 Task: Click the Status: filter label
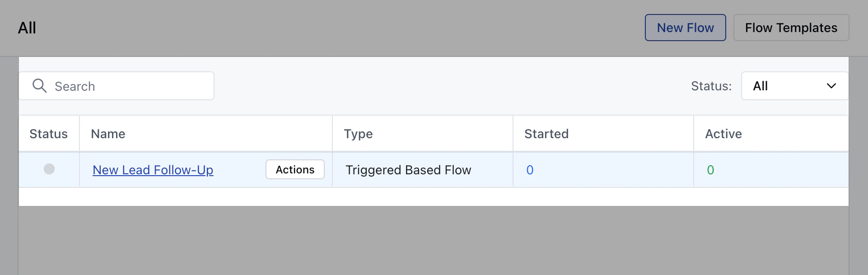[x=711, y=86]
